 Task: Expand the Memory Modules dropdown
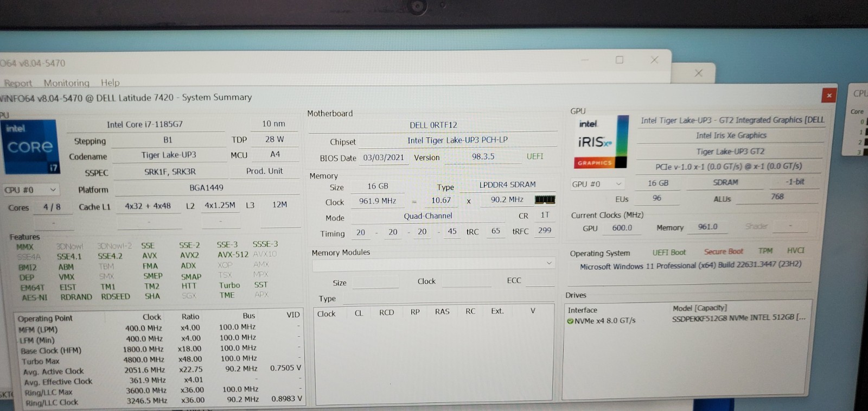click(433, 263)
